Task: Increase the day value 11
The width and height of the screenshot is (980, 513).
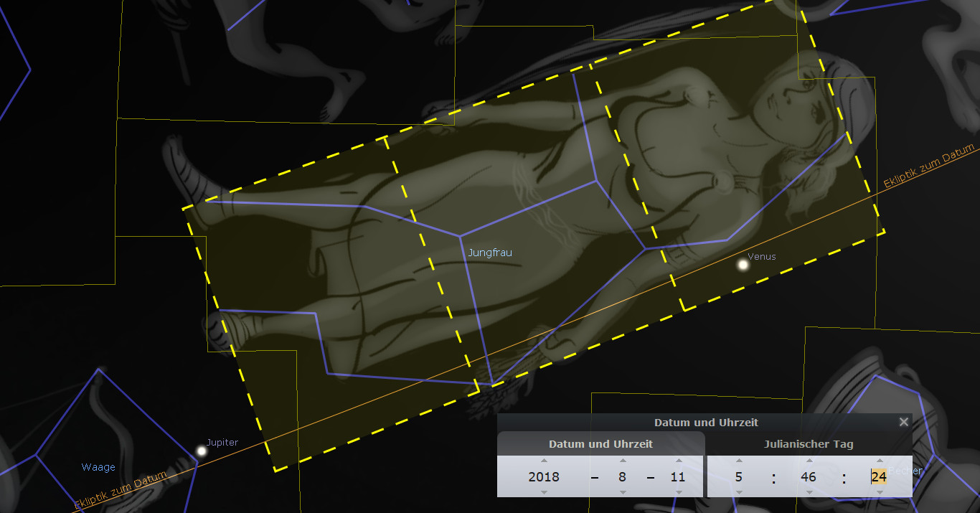Action: (x=678, y=461)
